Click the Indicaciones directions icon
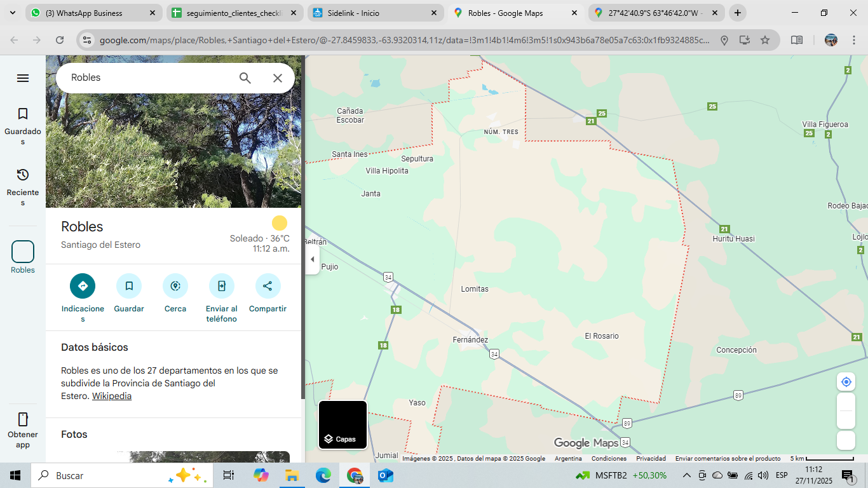 click(83, 286)
